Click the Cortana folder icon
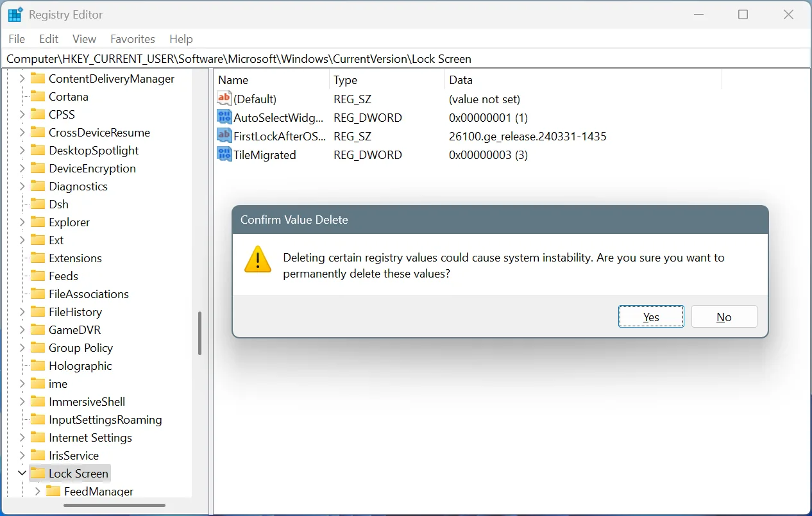 38,96
